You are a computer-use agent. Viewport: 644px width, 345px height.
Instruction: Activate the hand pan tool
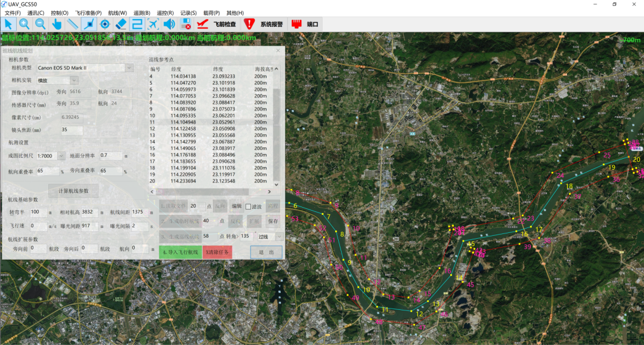tap(57, 24)
